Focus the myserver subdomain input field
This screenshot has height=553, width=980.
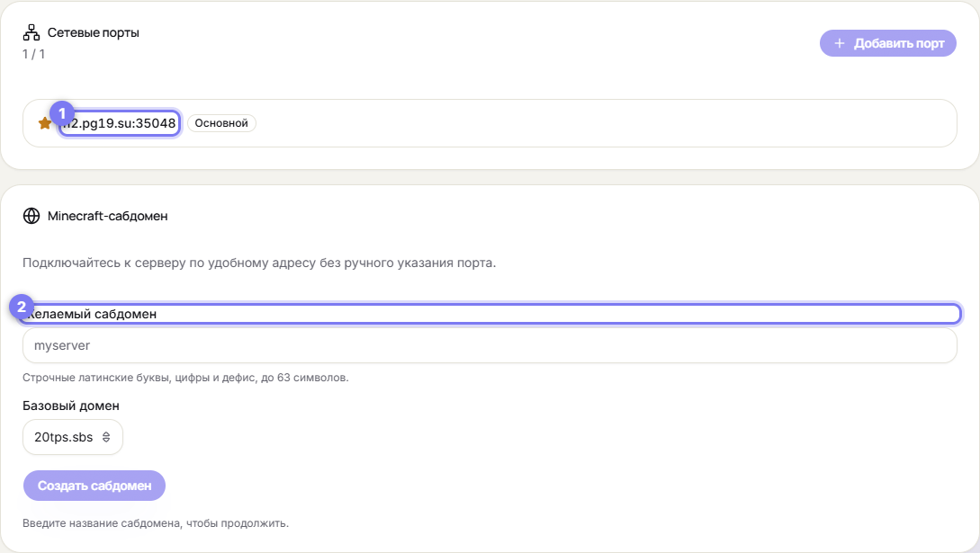point(490,345)
